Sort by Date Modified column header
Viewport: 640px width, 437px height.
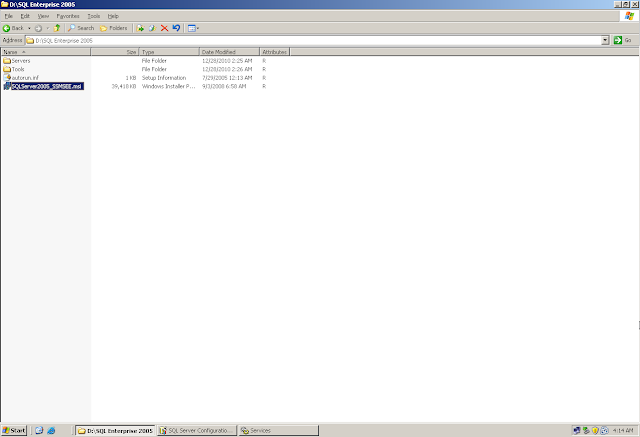click(229, 52)
